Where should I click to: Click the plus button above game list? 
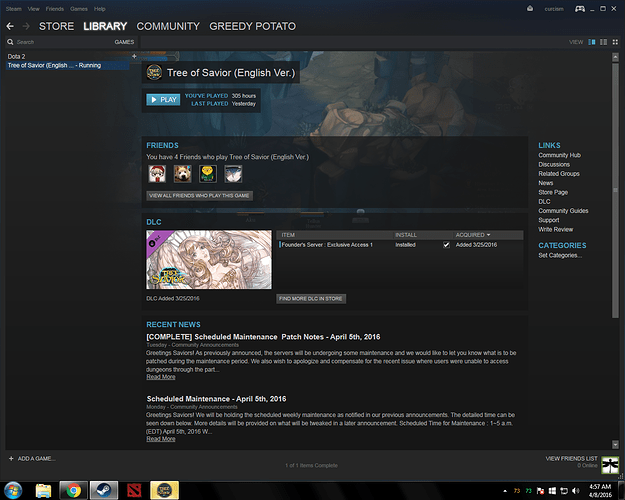(x=134, y=56)
